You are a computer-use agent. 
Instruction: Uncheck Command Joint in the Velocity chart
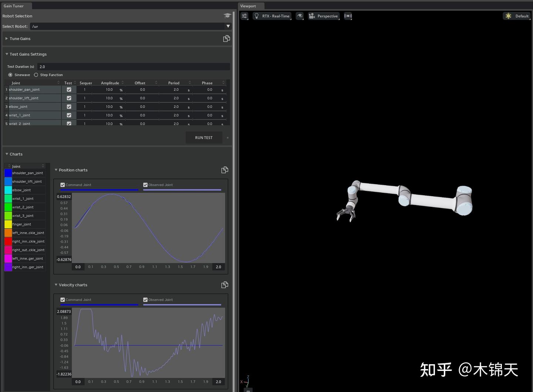click(x=63, y=299)
